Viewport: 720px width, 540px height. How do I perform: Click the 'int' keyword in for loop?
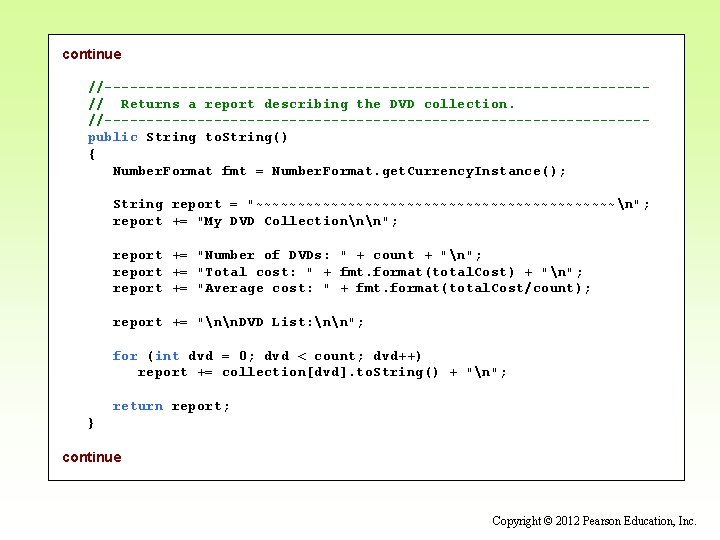pos(167,356)
